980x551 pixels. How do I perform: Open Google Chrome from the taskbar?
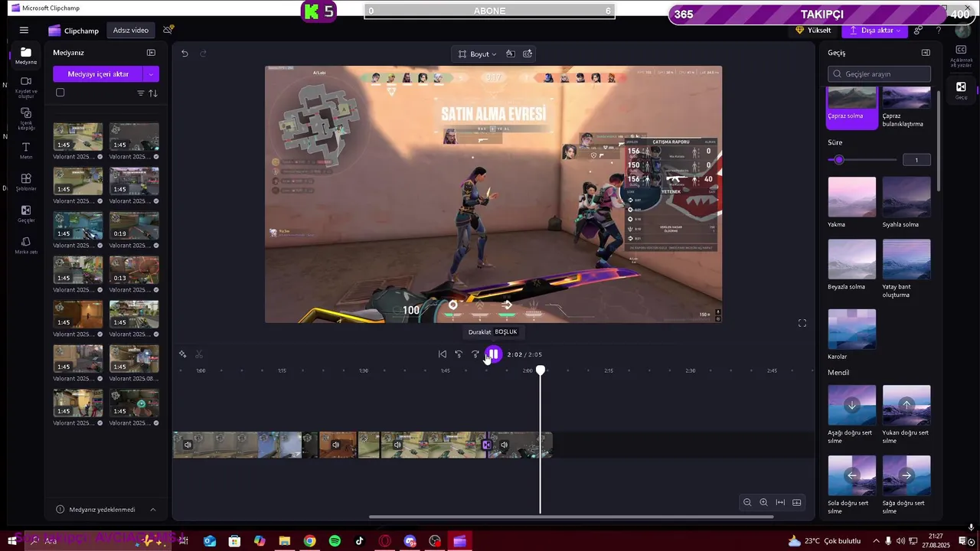coord(309,541)
